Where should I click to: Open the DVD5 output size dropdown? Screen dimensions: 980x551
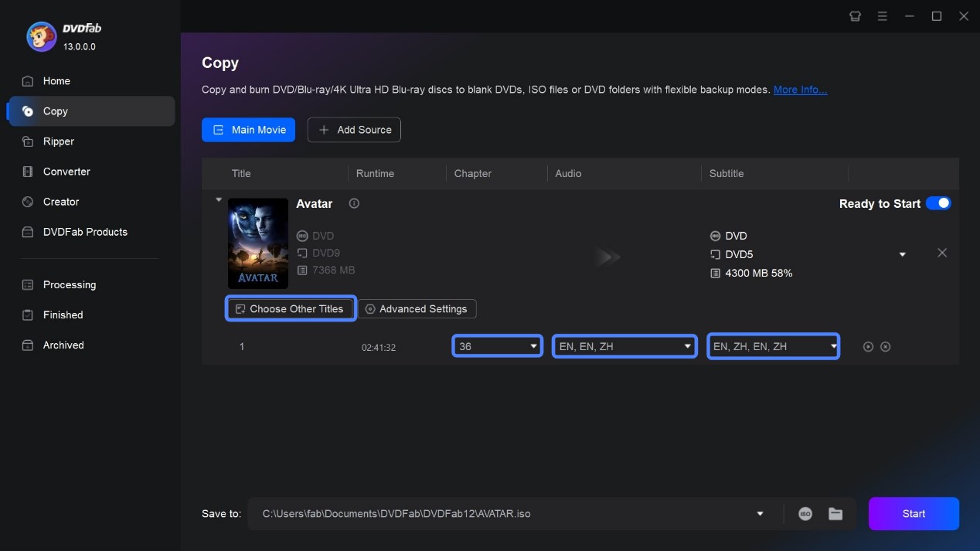(902, 253)
